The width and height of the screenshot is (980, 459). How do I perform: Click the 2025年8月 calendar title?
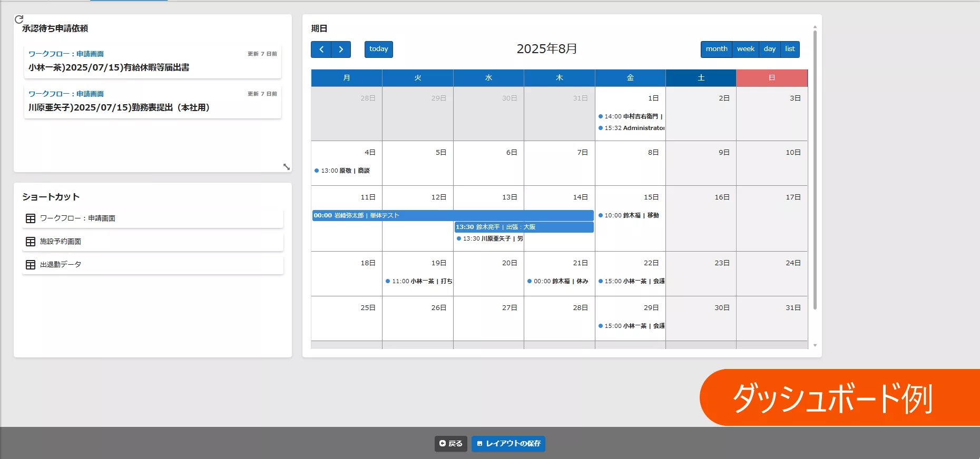[546, 49]
